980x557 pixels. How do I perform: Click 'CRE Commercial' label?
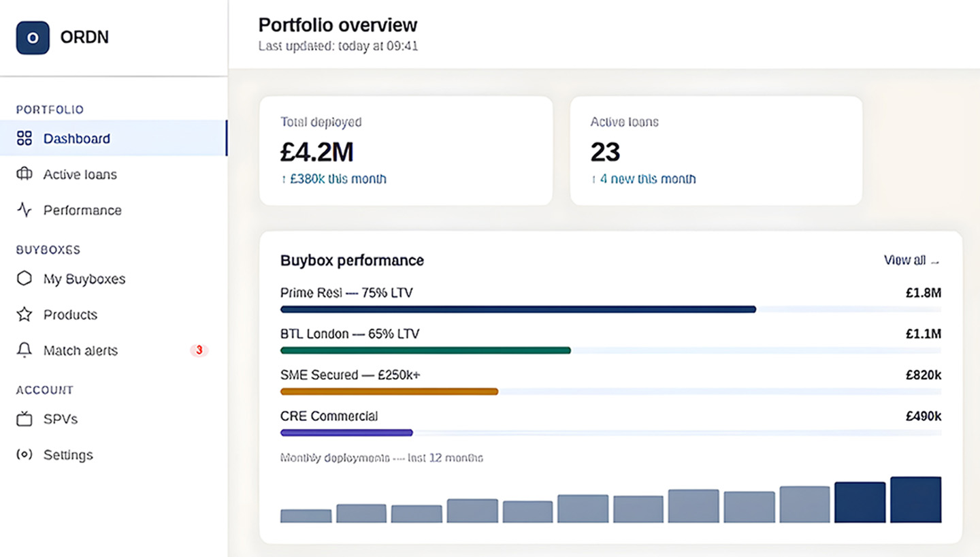[x=329, y=416]
